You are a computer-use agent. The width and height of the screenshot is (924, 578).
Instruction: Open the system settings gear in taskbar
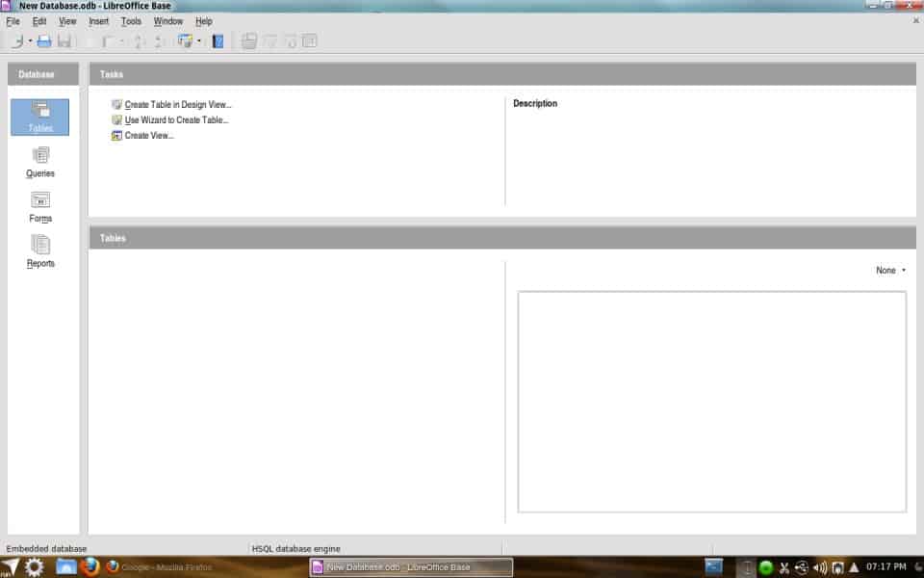click(35, 566)
